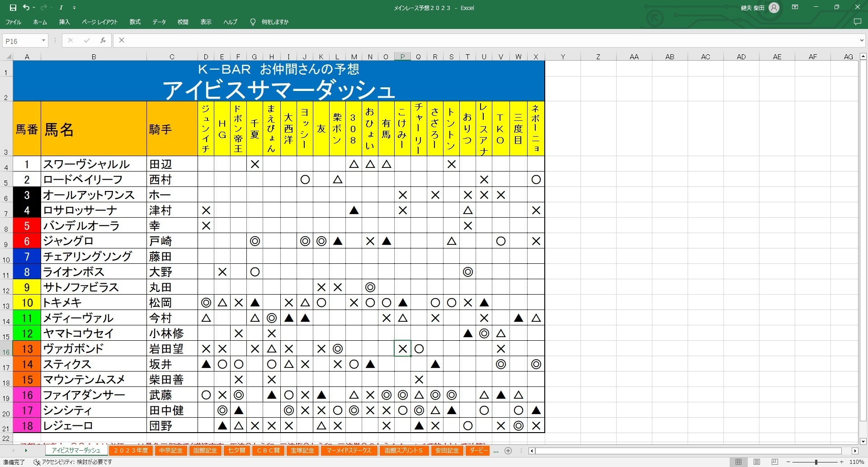The width and height of the screenshot is (868, 467).
Task: Select the マーメイドステークス sheet tab
Action: [x=349, y=451]
